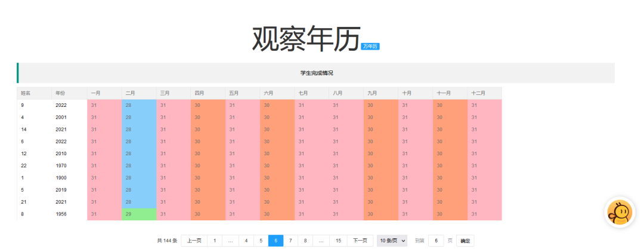Image resolution: width=644 pixels, height=252 pixels.
Task: Click the currently active page 6
Action: click(x=275, y=241)
